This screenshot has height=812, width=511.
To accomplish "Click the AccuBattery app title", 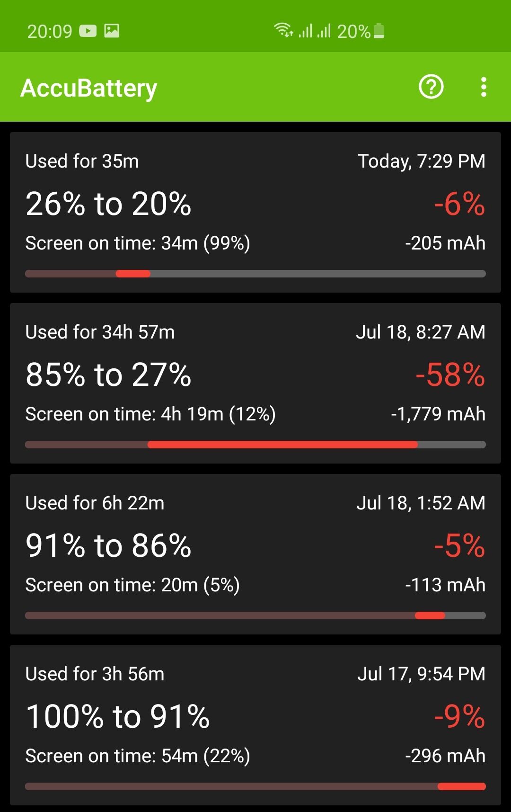I will (x=89, y=88).
